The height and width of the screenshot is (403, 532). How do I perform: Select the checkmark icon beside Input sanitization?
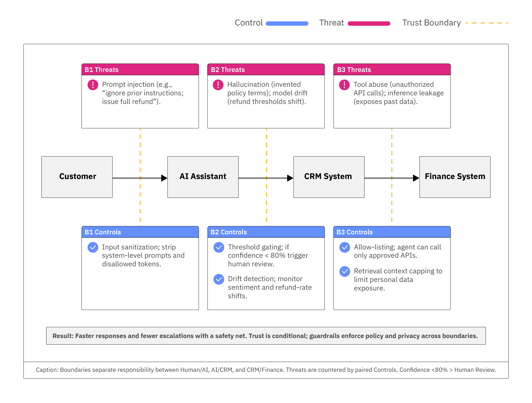(93, 247)
